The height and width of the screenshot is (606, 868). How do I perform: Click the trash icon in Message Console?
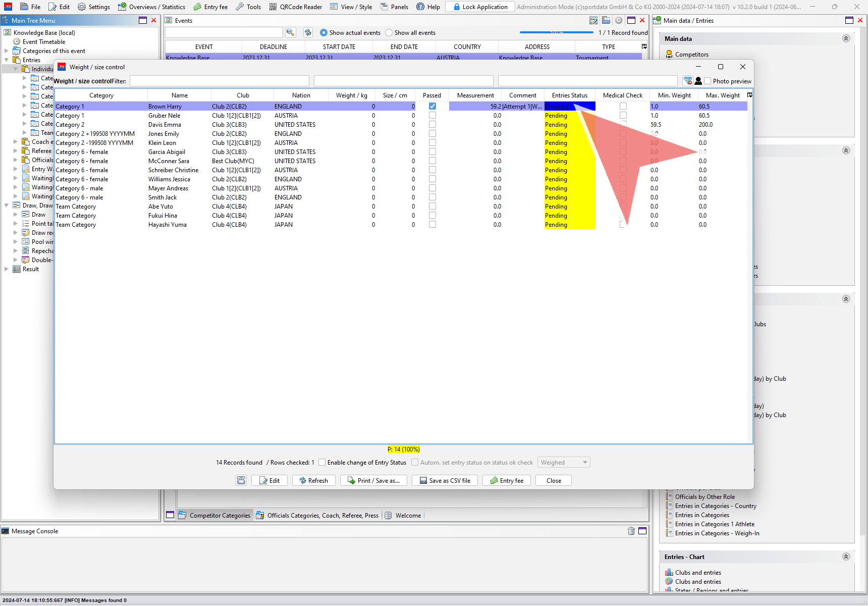click(631, 531)
